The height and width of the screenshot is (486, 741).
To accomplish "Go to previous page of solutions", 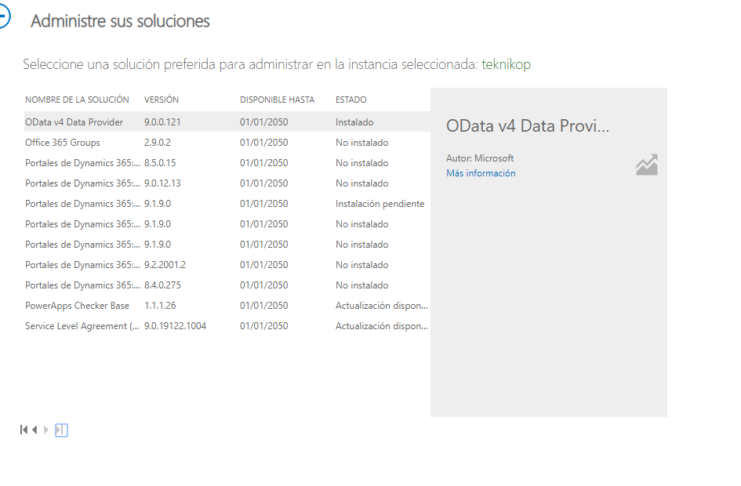I will point(34,430).
